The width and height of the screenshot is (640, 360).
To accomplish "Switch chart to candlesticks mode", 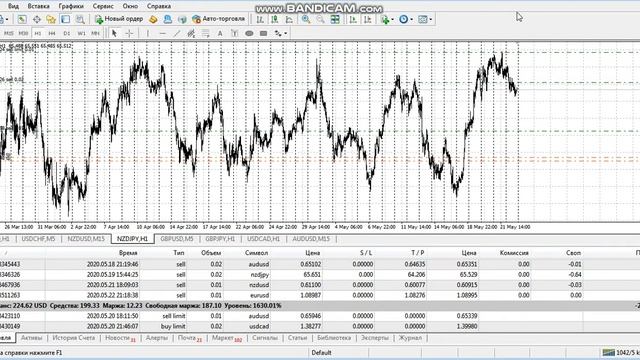I will [275, 19].
